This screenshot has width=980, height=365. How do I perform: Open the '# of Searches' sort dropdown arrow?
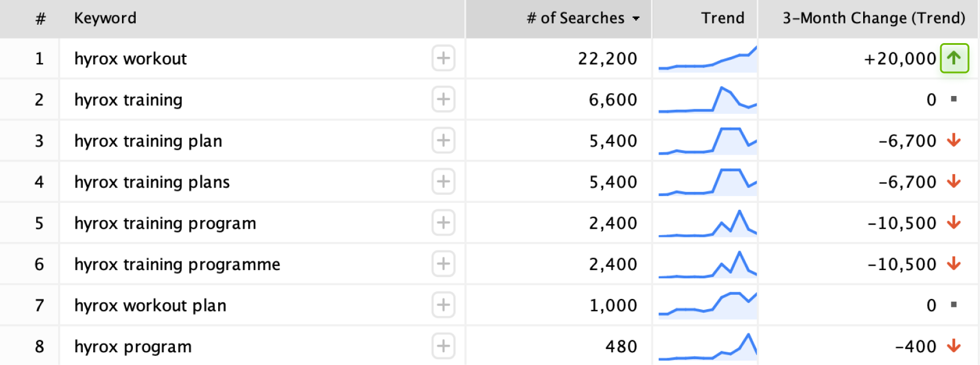636,18
